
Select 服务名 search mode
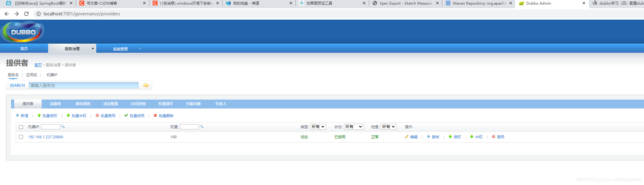tap(13, 75)
